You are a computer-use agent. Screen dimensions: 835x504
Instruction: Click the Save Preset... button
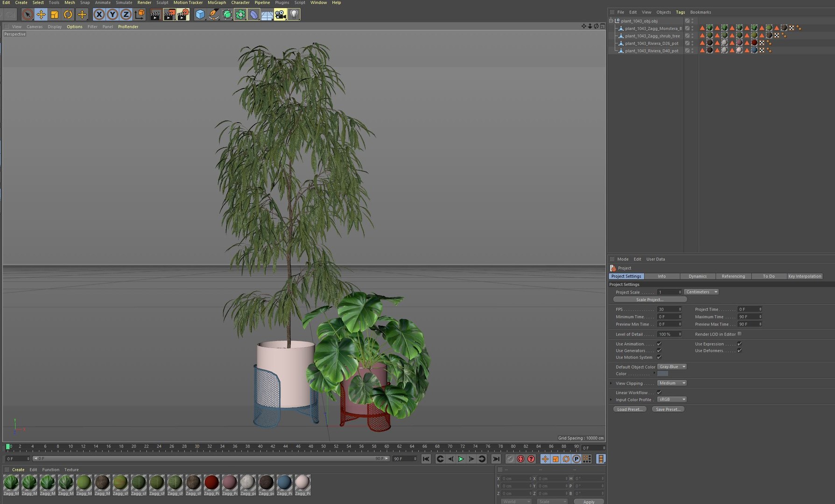click(x=668, y=409)
